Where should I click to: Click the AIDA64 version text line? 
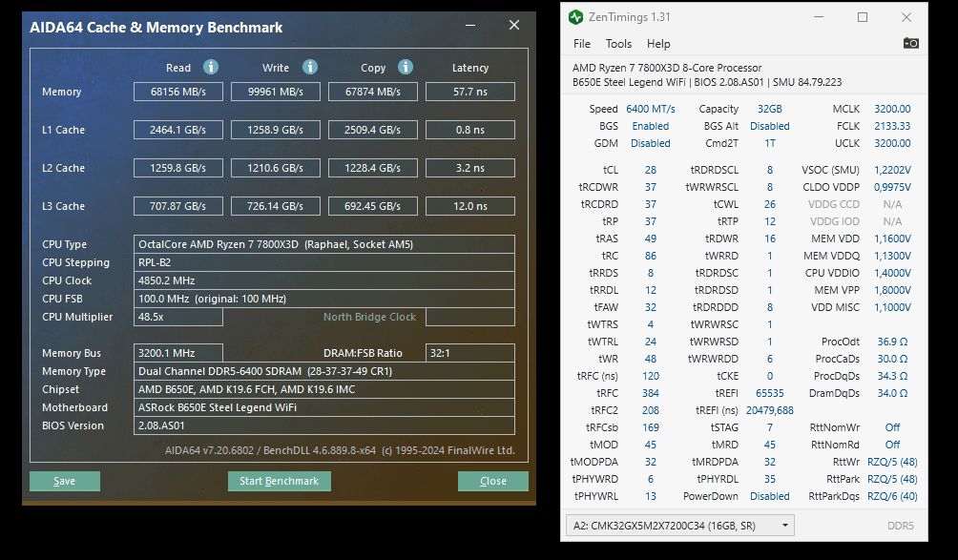coord(340,450)
